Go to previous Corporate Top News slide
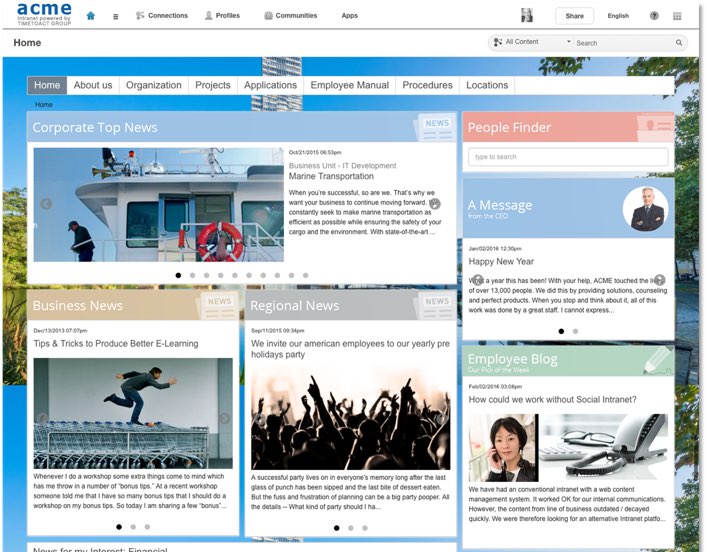The height and width of the screenshot is (552, 707). click(46, 204)
